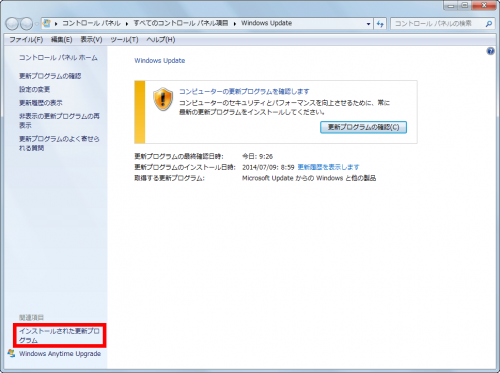Click the Windows Update breadcrumb segment
The image size is (500, 373).
pos(266,23)
